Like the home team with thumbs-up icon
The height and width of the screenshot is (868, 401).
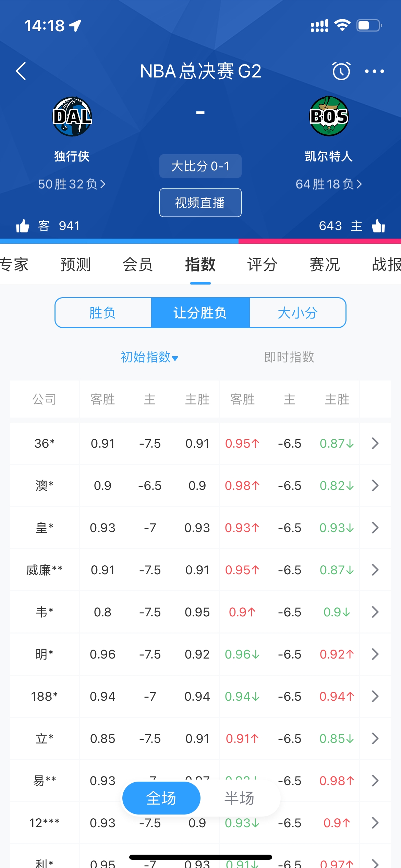(x=378, y=226)
